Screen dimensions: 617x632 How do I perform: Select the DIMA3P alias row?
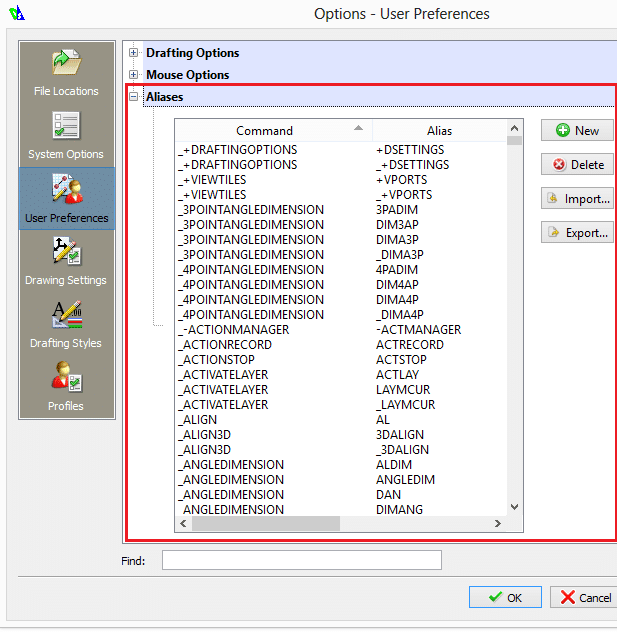click(341, 239)
